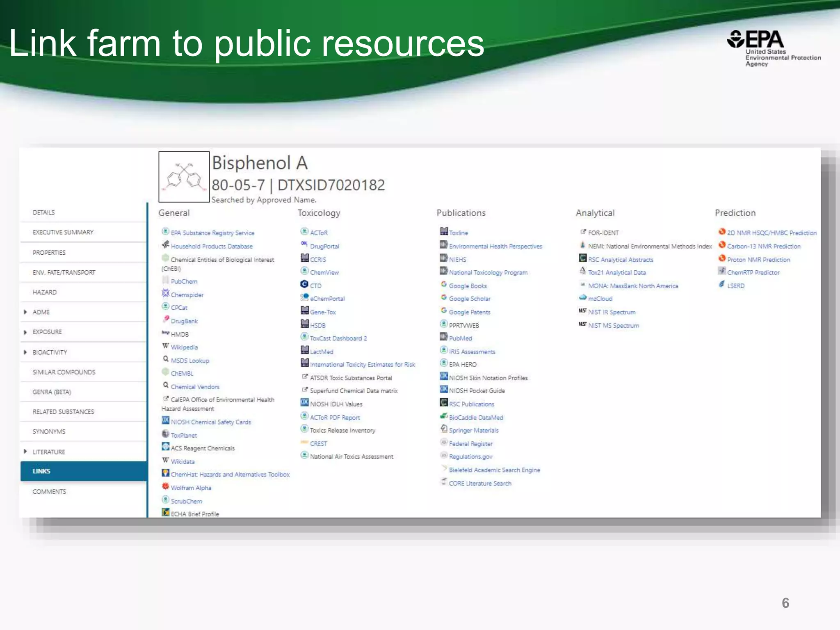Open the Related Substances tab

click(x=83, y=412)
